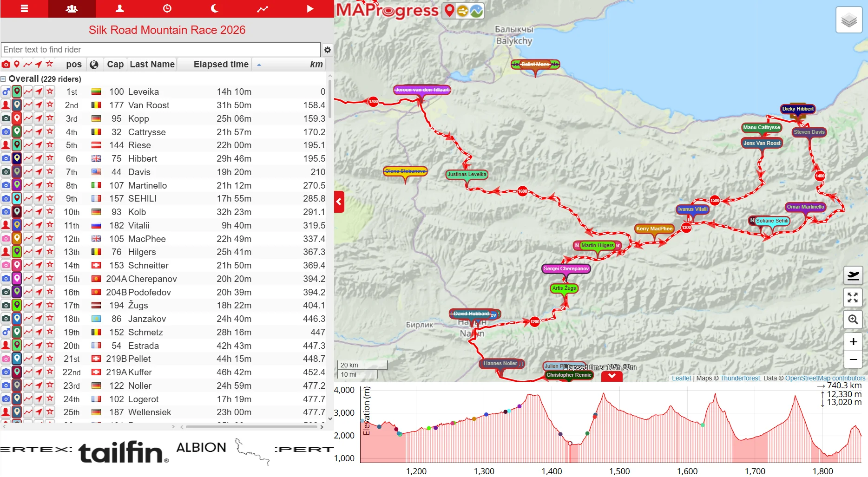Follow rider Vitalii with arrow icon
This screenshot has width=868, height=477.
(39, 225)
